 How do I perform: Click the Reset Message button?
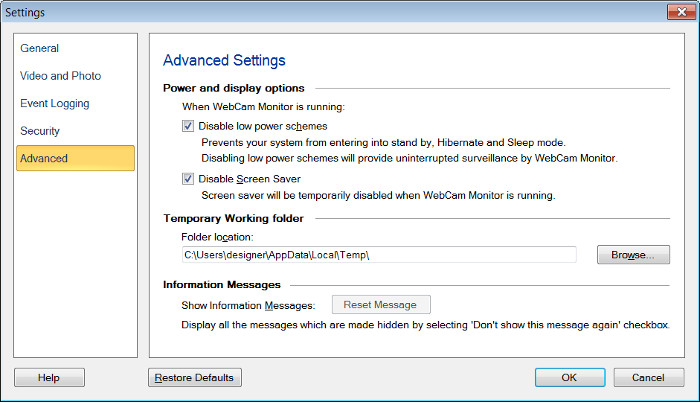tap(380, 304)
